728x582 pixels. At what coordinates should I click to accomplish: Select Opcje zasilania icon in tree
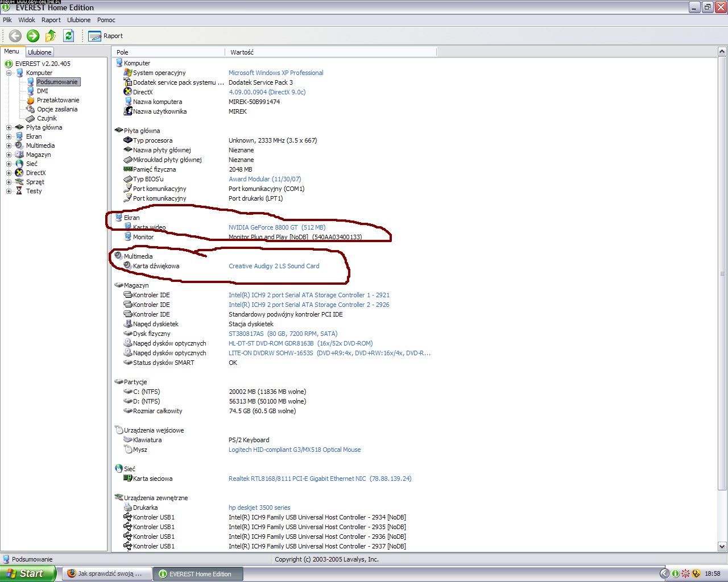point(30,109)
